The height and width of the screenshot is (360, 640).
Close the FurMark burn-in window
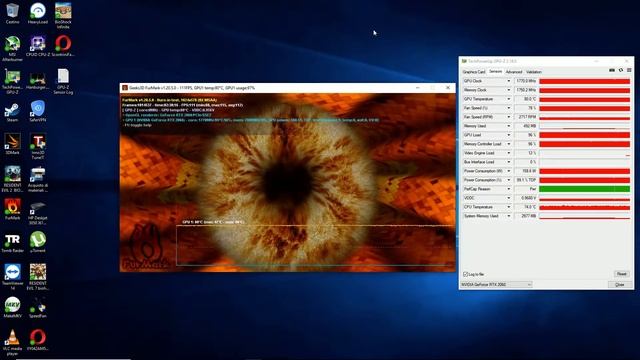(x=448, y=88)
